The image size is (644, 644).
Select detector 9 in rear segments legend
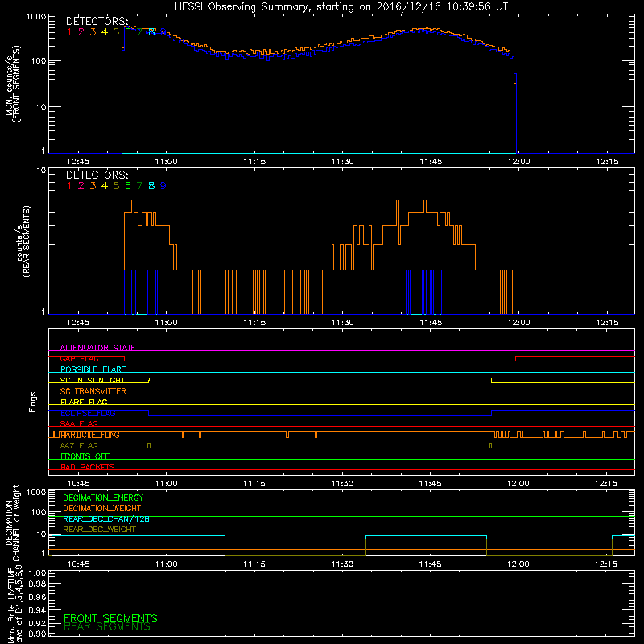coord(163,186)
